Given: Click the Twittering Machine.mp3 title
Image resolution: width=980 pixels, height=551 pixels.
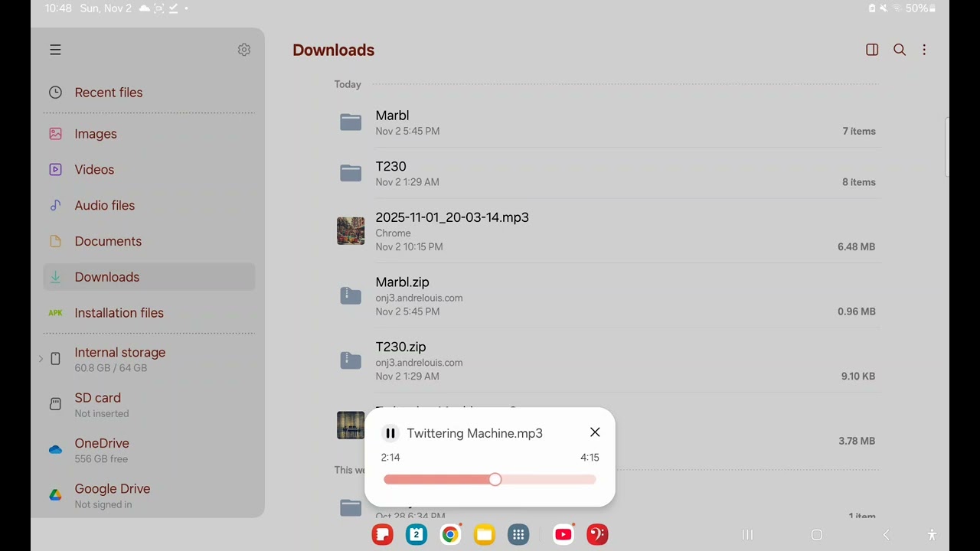Looking at the screenshot, I should point(475,433).
